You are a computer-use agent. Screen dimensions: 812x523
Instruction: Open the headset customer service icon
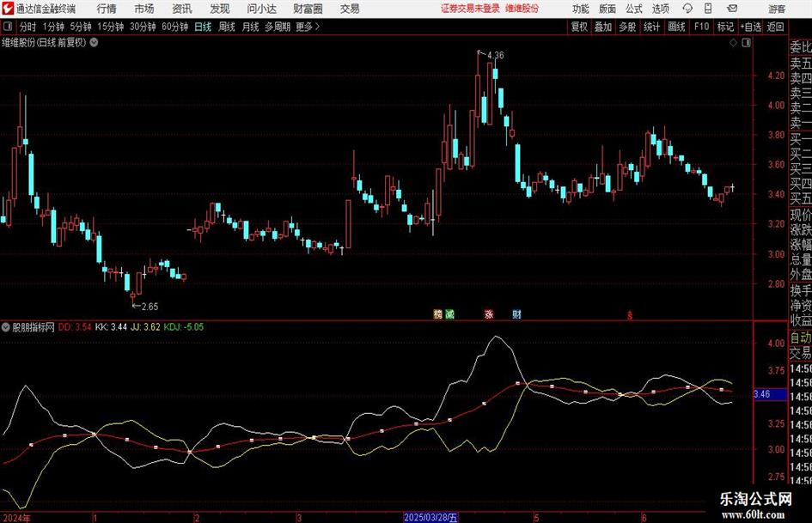(687, 9)
